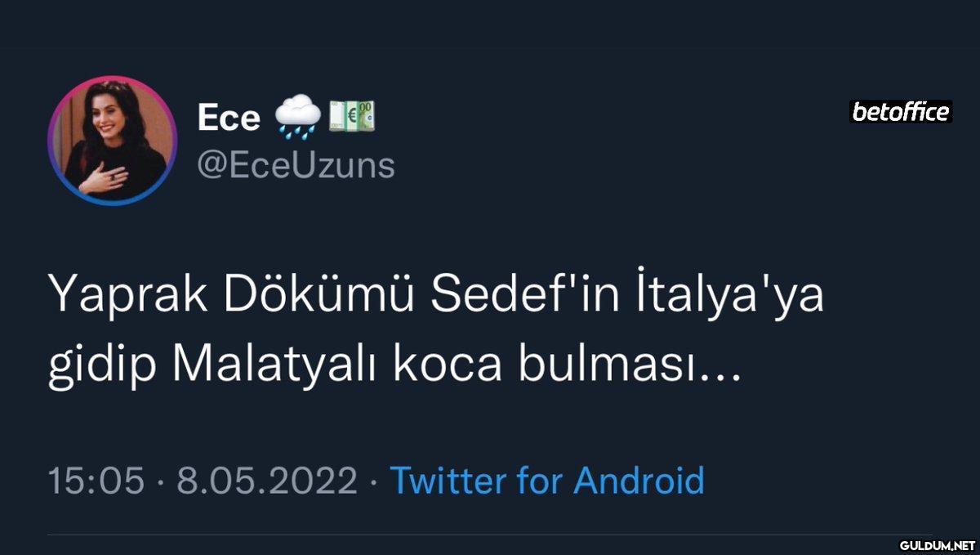
Task: Open the @EceUzuns handle
Action: [x=296, y=165]
